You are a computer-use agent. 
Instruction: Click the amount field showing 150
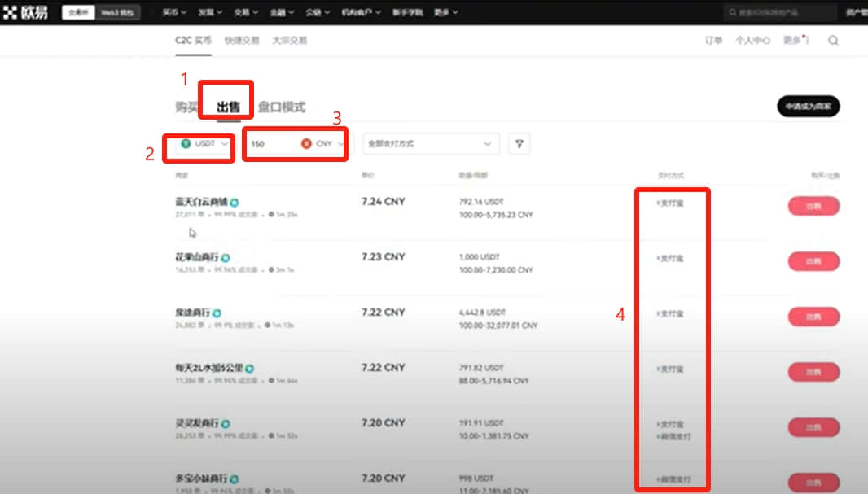click(x=271, y=144)
